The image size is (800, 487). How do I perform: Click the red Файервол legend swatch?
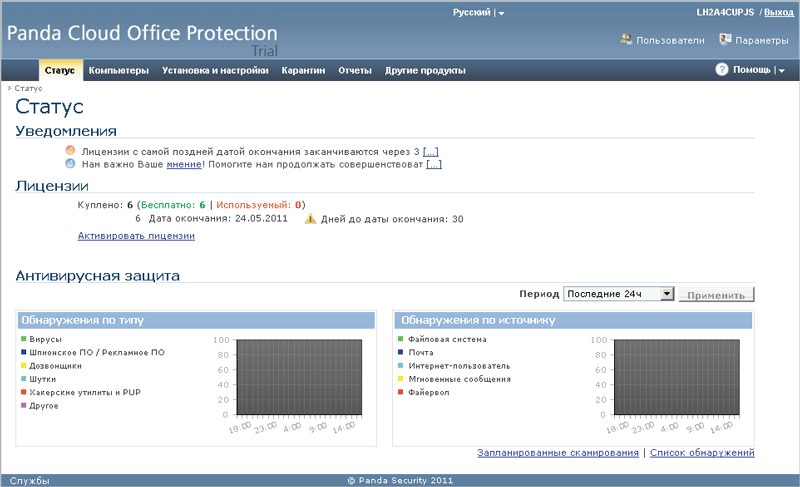point(401,392)
